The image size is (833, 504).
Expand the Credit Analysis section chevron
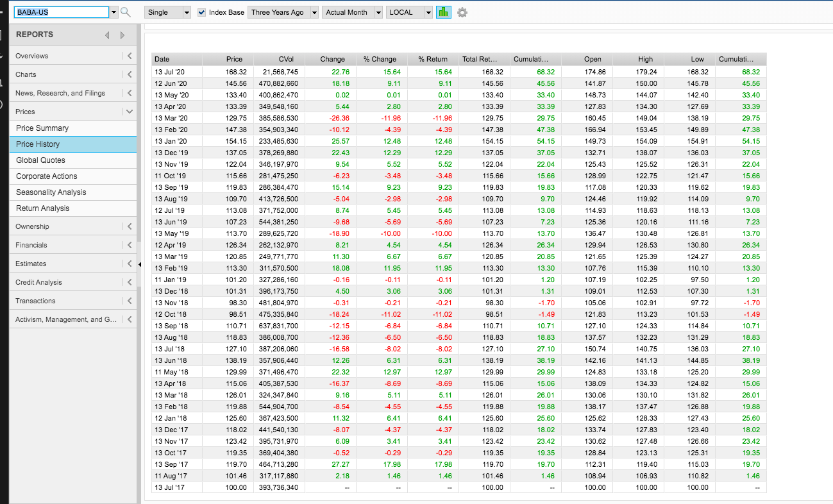click(130, 282)
